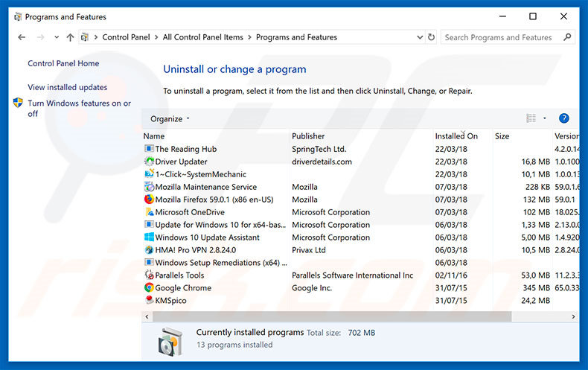Click the horizontal scrollbar thumb
This screenshot has width=588, height=370.
click(332, 316)
